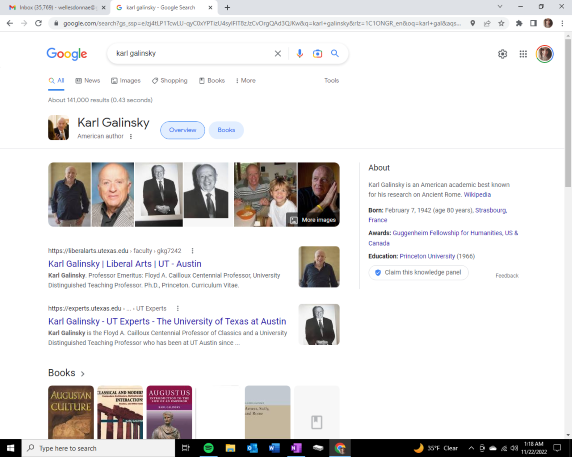This screenshot has height=457, width=572.
Task: Click the Chrome profile avatar in the toolbar
Action: tap(548, 23)
